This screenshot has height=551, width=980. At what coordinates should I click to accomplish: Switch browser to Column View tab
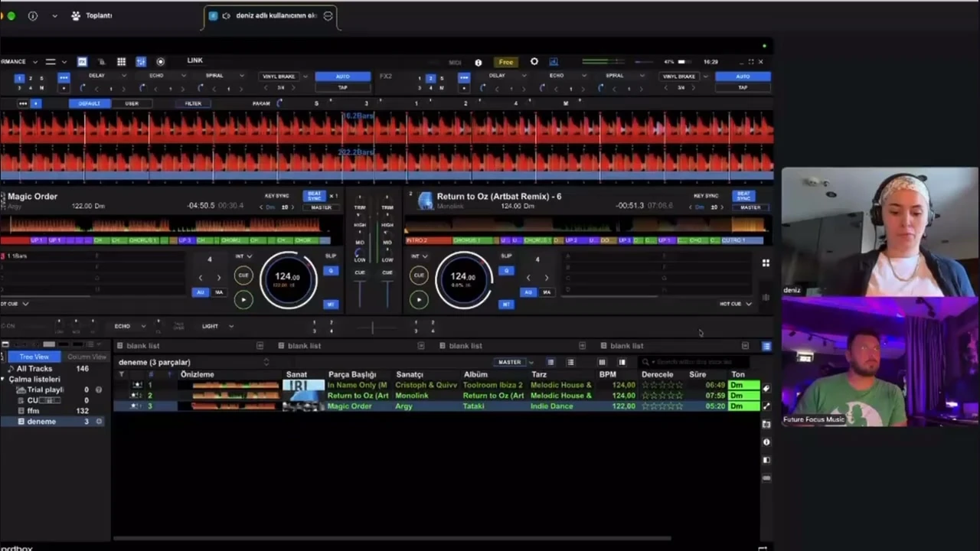coord(86,357)
